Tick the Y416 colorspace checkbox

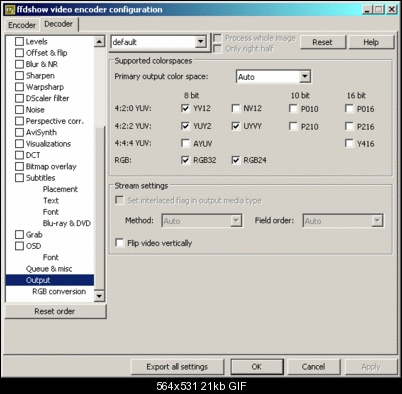tap(349, 144)
